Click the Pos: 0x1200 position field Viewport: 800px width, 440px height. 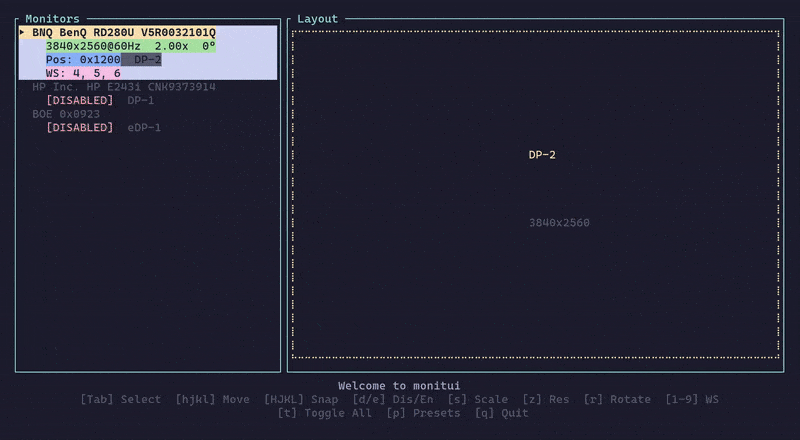pyautogui.click(x=83, y=60)
